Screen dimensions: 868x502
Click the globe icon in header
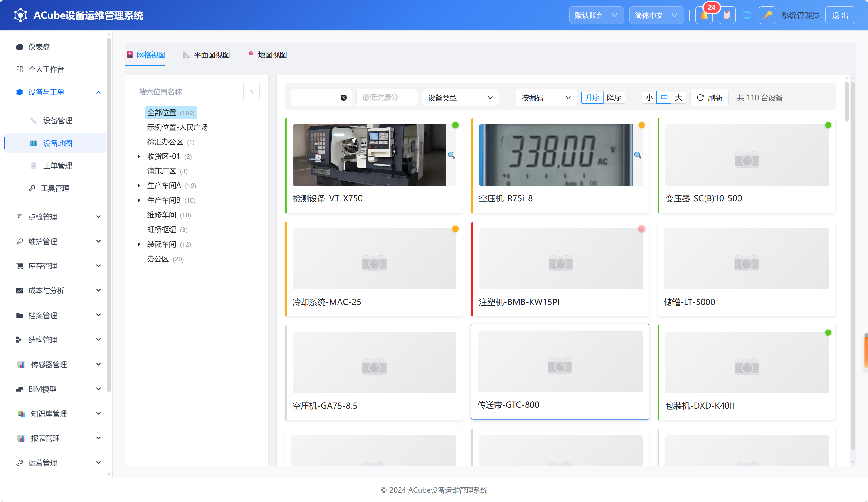coord(747,15)
